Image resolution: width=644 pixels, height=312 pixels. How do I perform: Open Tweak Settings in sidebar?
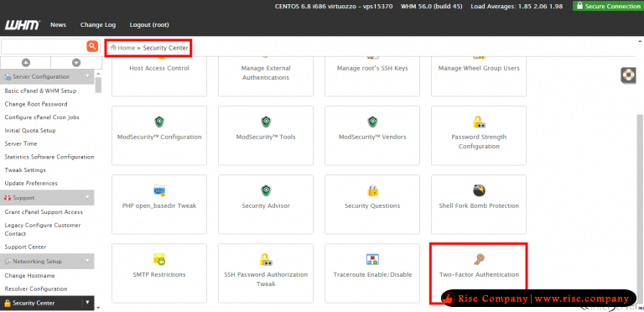point(25,170)
